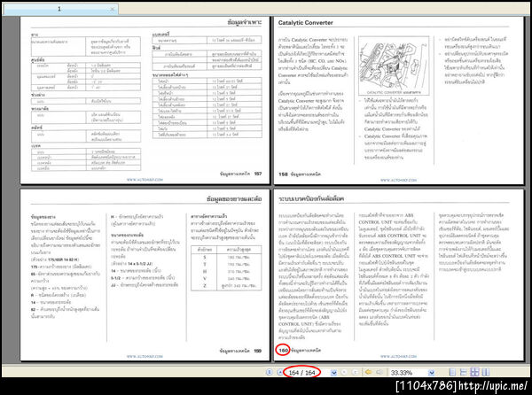Image resolution: width=532 pixels, height=395 pixels.
Task: Close the document tab 1
Action: coord(113,9)
